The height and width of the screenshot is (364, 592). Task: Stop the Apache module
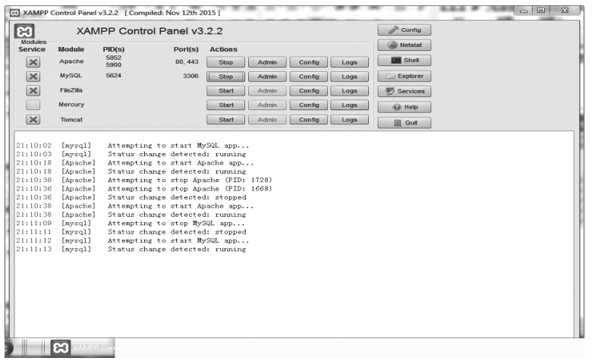[x=225, y=62]
